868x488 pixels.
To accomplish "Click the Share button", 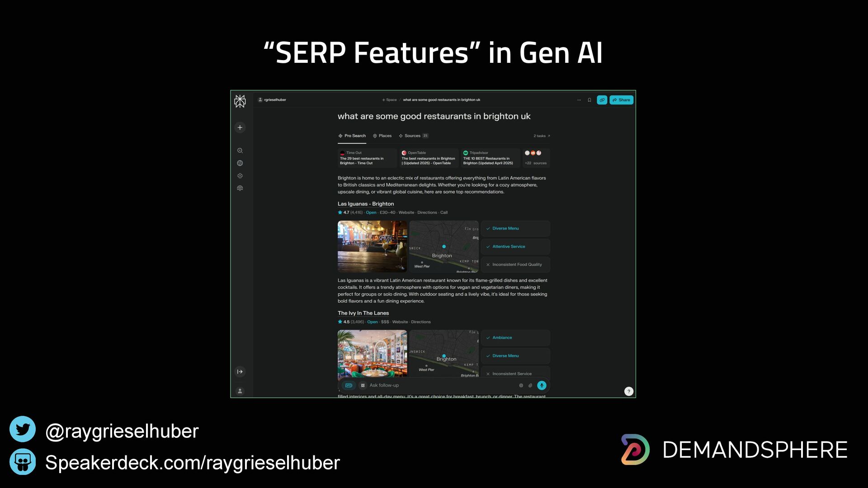I will 621,100.
